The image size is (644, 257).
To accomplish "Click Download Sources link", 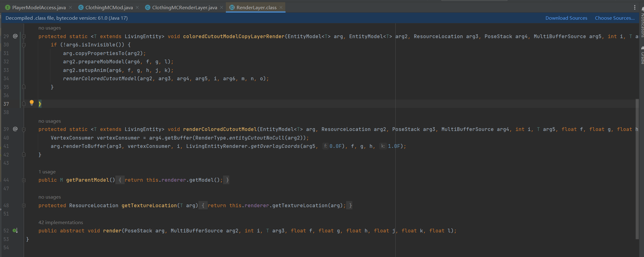I will [x=566, y=18].
